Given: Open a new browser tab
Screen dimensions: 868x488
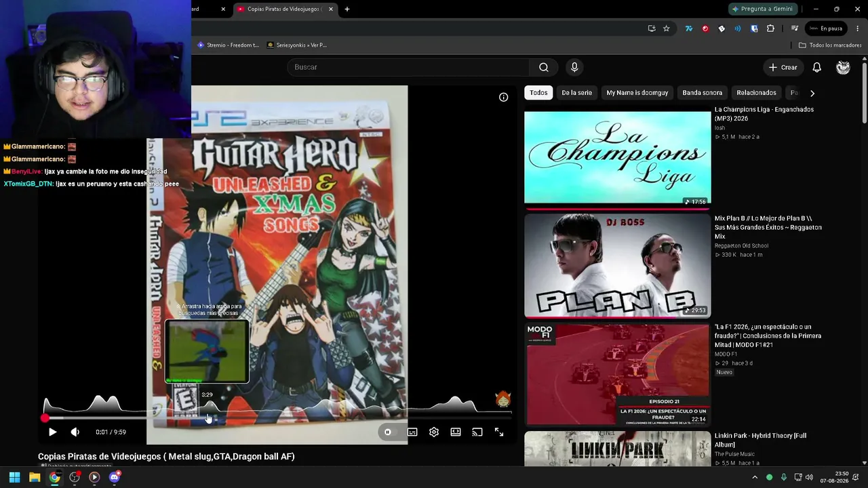Looking at the screenshot, I should point(347,9).
